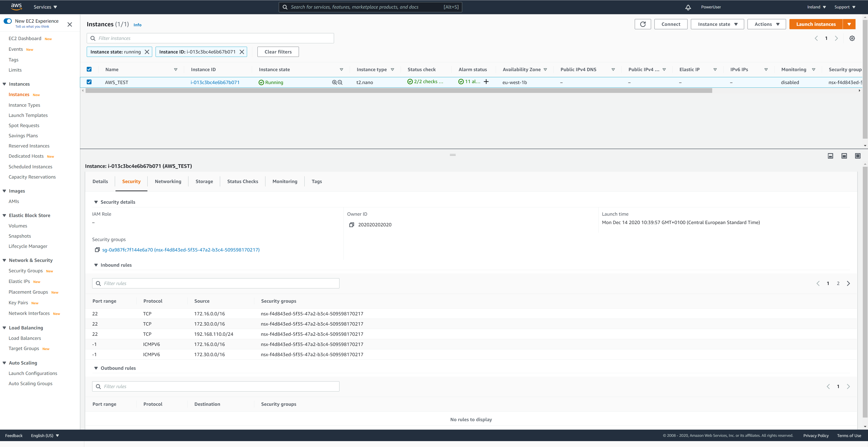This screenshot has height=447, width=868.
Task: Open Security Groups in sidebar
Action: coord(26,271)
